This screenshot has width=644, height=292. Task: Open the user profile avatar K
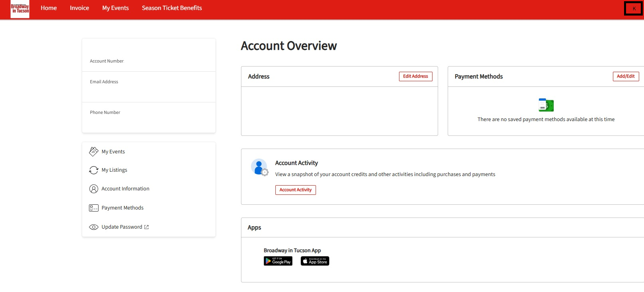[634, 8]
